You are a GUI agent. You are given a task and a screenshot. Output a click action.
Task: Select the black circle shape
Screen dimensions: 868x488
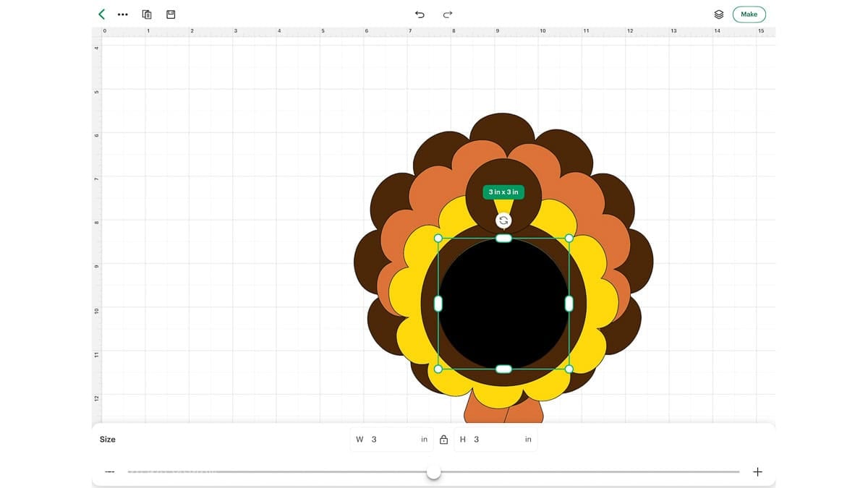503,304
